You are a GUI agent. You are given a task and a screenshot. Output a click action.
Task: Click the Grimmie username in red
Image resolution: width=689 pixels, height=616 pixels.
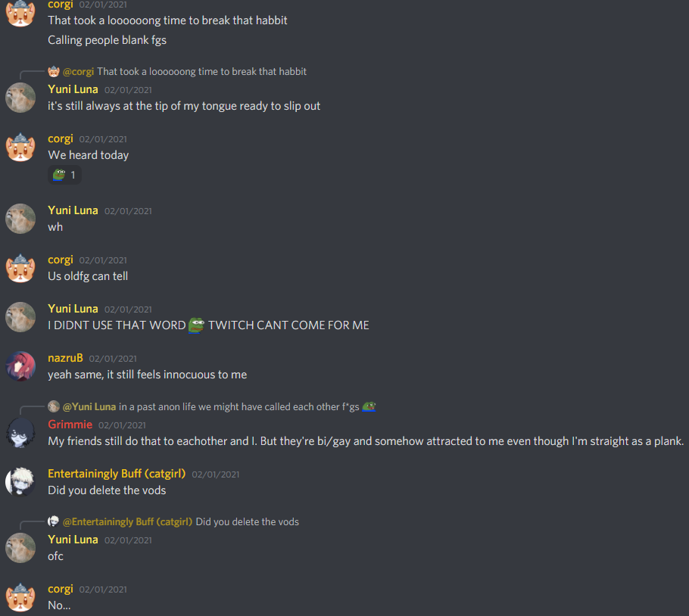pyautogui.click(x=70, y=425)
